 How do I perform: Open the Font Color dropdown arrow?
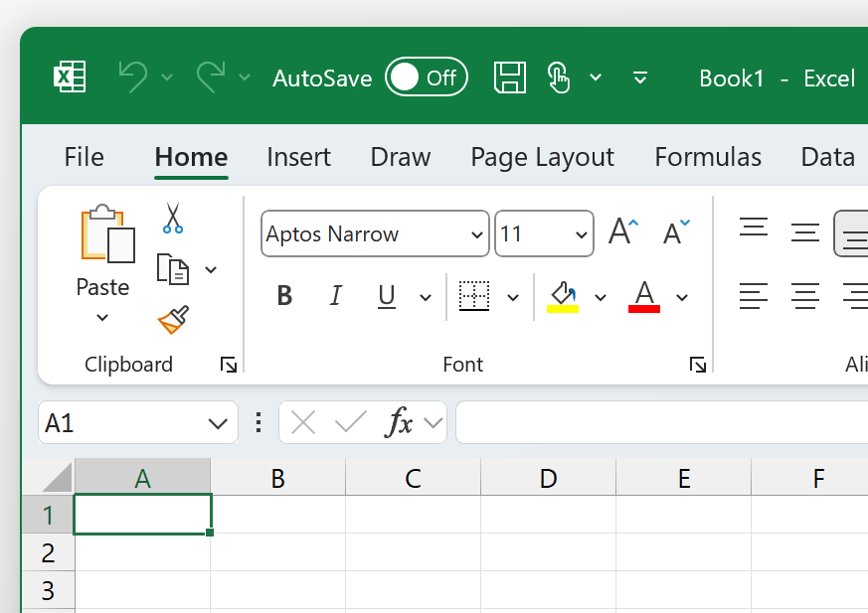point(682,297)
